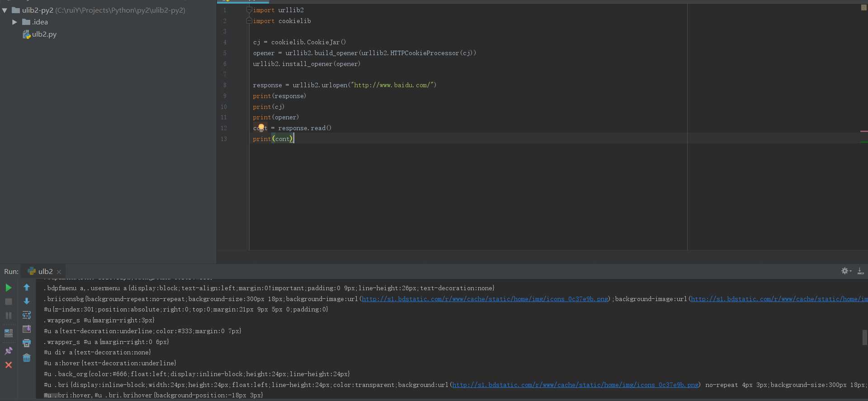Viewport: 868px width, 401px height.
Task: Click 'print(response)' on line 9
Action: (279, 96)
